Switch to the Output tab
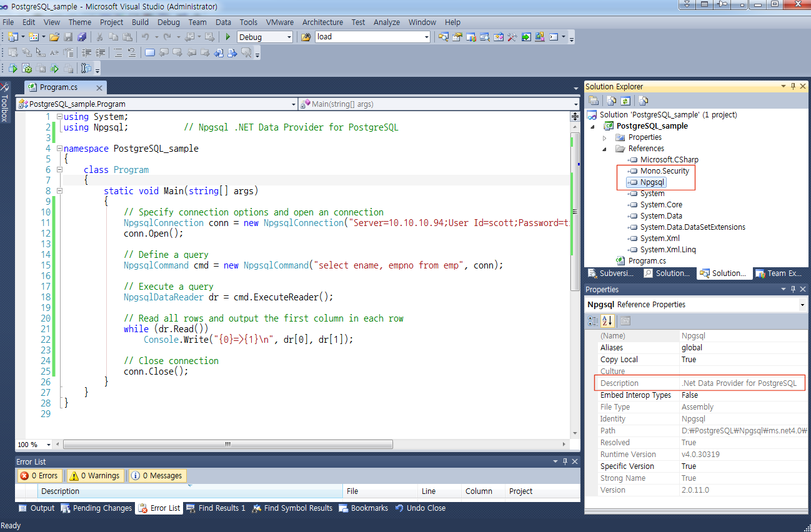Screen dimensions: 811x532 pyautogui.click(x=37, y=508)
